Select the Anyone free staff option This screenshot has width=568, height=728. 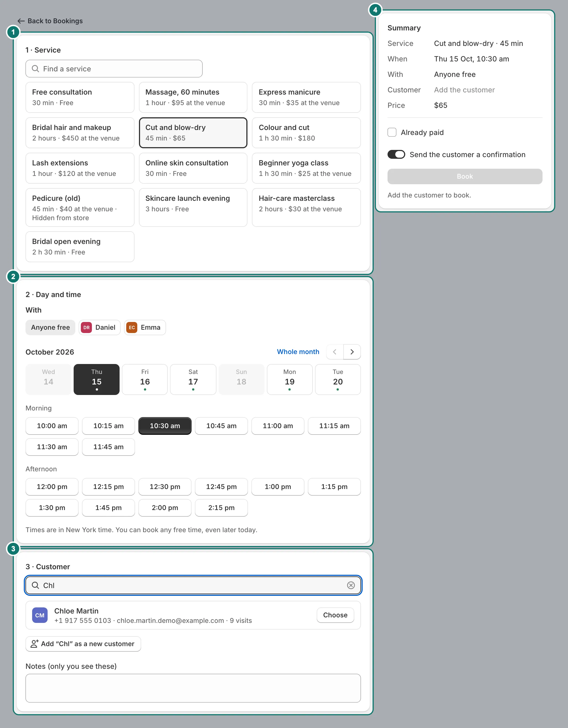coord(50,327)
